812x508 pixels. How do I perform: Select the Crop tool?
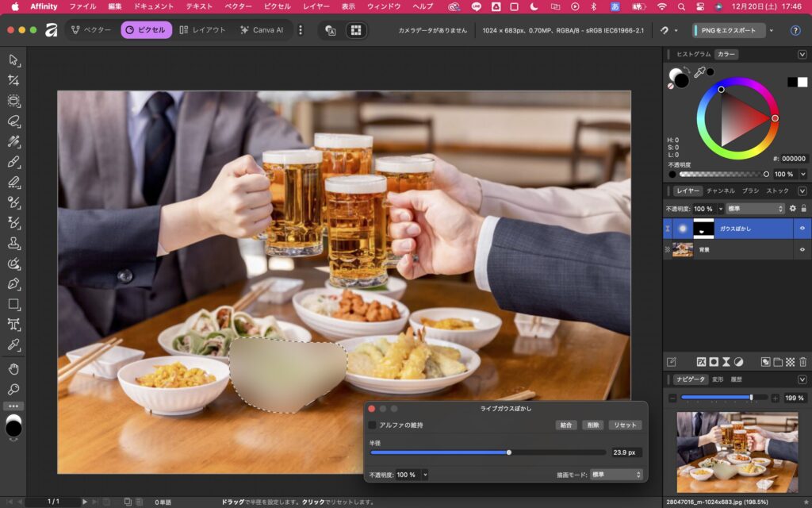(13, 81)
